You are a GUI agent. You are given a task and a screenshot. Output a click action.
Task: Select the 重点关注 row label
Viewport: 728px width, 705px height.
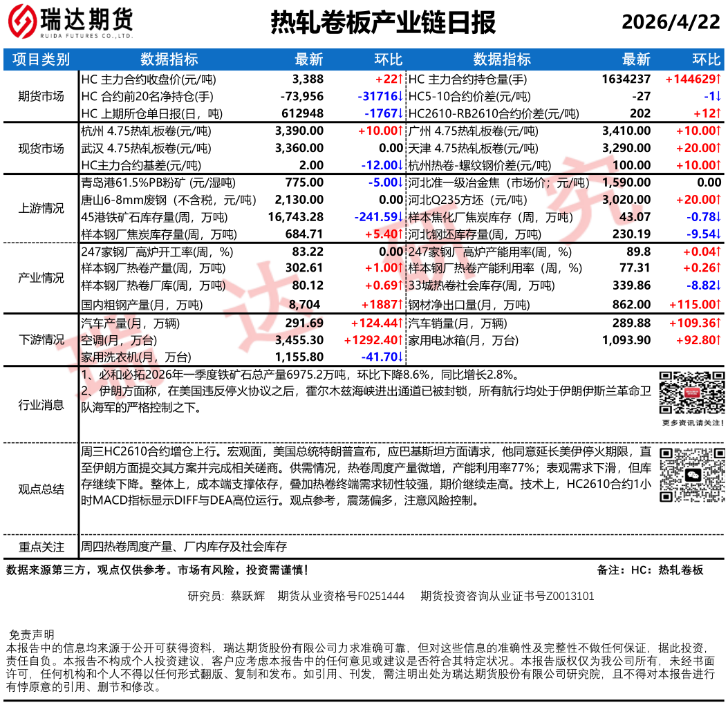click(41, 547)
